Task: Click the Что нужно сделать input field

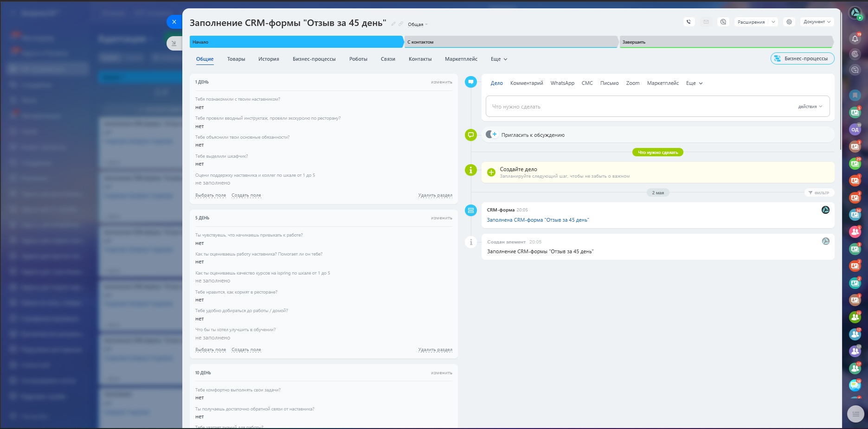Action: pyautogui.click(x=640, y=107)
